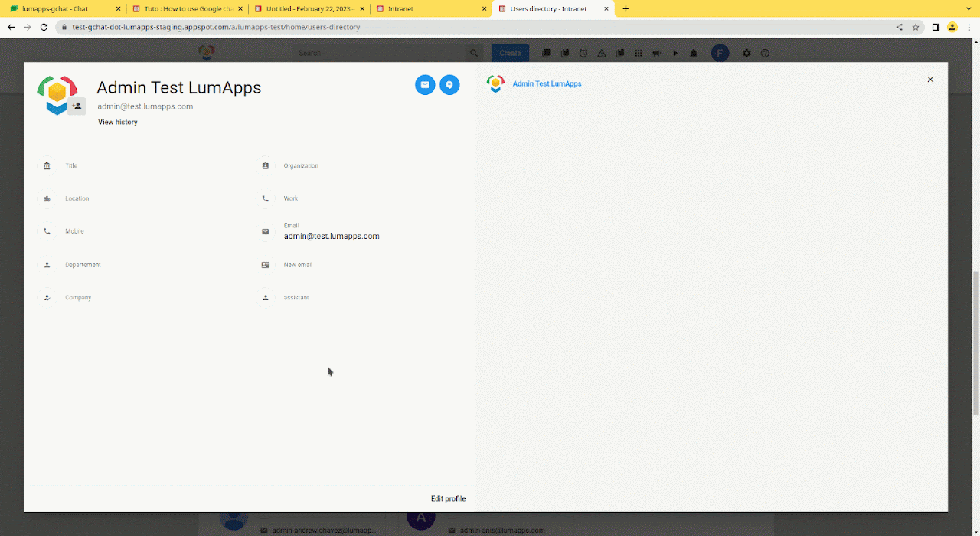Open Admin Test LumApps link in right panel
This screenshot has width=980, height=536.
(547, 83)
